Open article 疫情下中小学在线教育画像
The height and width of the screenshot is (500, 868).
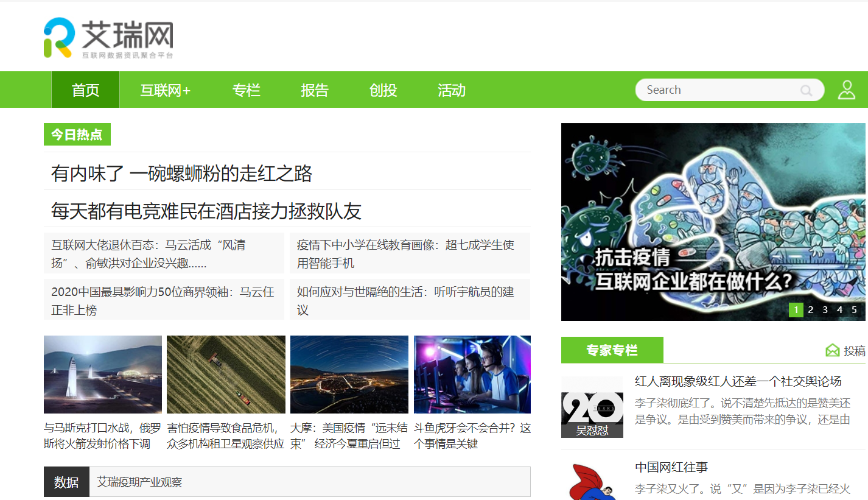point(410,253)
